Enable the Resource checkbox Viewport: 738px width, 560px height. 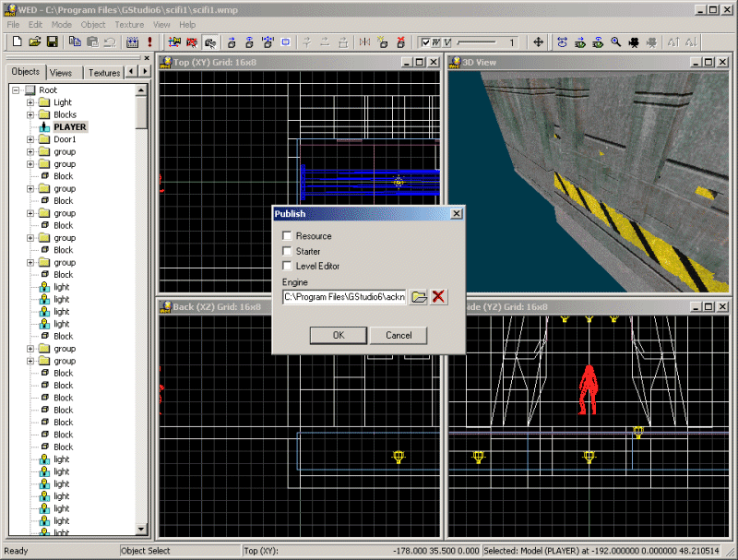click(287, 236)
